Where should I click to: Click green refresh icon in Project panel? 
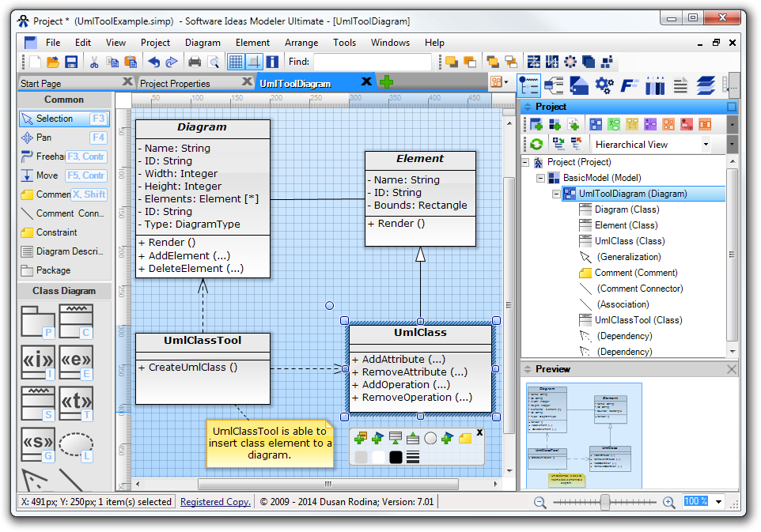coord(536,144)
